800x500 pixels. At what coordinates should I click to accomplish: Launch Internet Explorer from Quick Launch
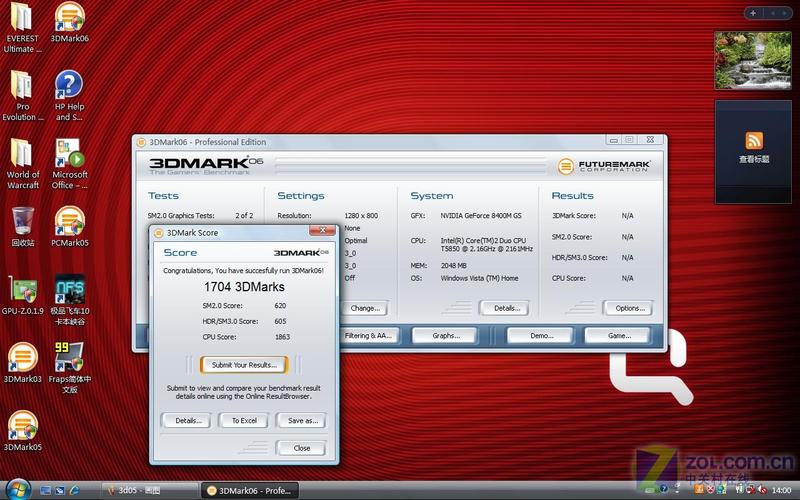pyautogui.click(x=74, y=491)
